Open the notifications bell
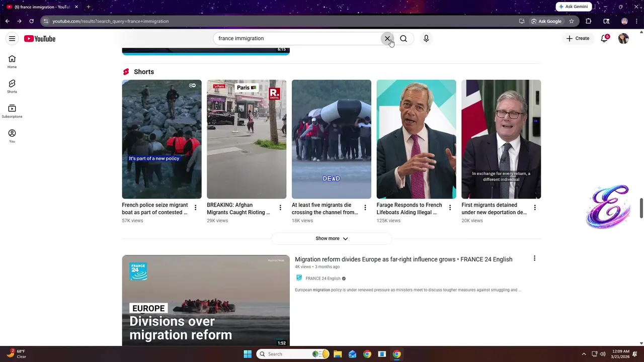The image size is (644, 362). point(604,39)
